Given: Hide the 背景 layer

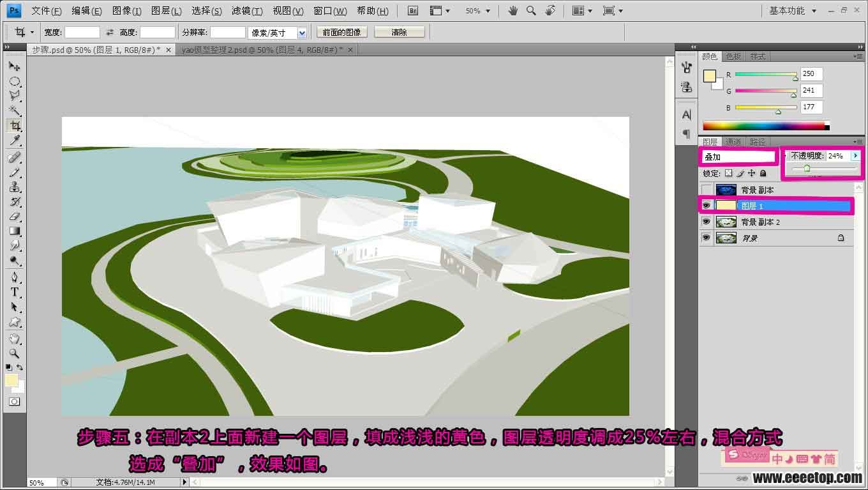Looking at the screenshot, I should (x=706, y=238).
